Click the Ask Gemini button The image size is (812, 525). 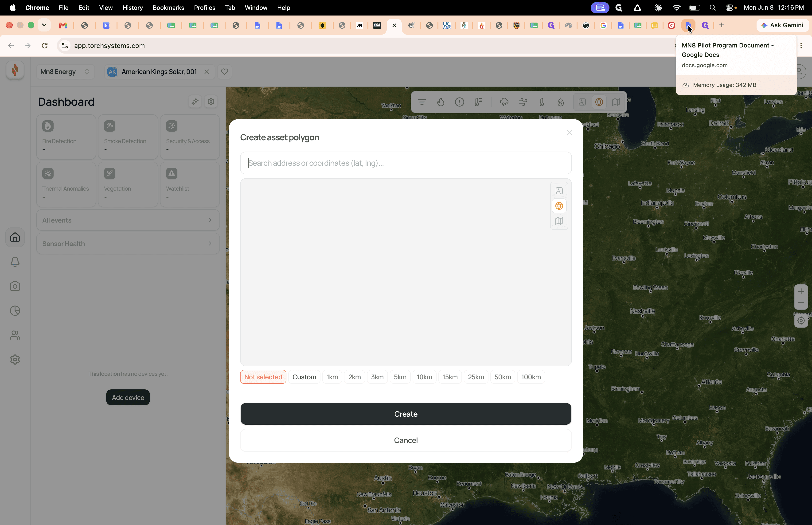783,25
